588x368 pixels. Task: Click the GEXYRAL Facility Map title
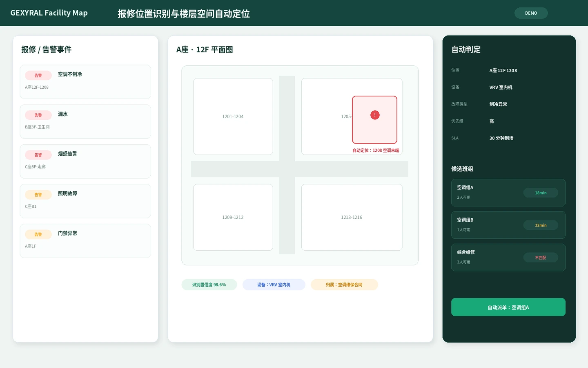[49, 13]
